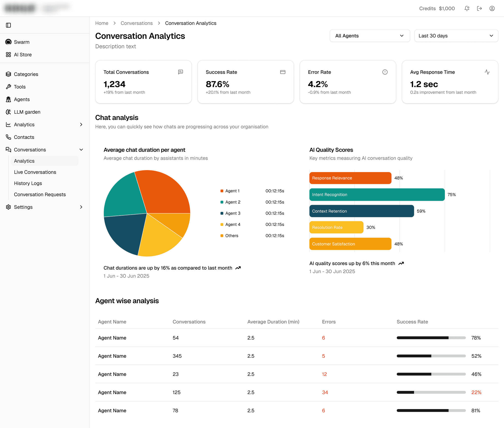The image size is (504, 428).
Task: Collapse the Conversations sidebar section
Action: point(81,150)
